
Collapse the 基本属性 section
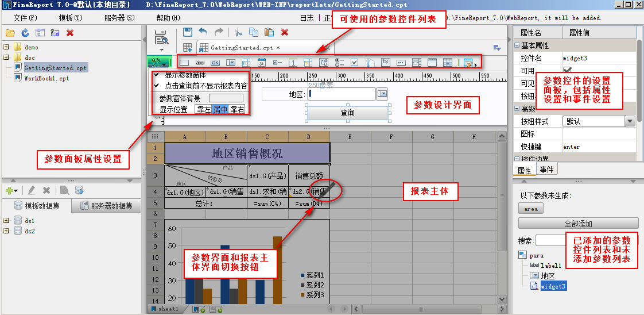coord(517,45)
